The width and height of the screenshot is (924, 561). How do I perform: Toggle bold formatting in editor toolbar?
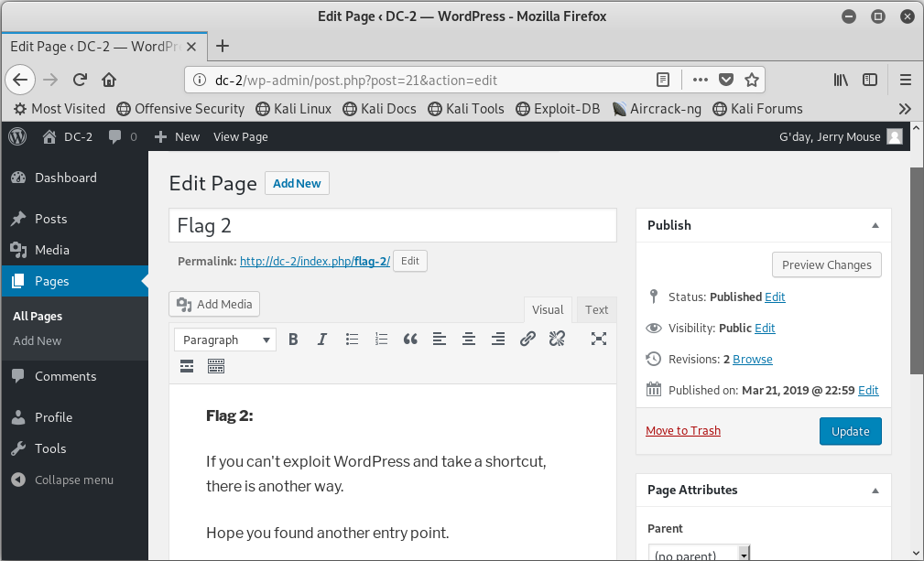(293, 340)
